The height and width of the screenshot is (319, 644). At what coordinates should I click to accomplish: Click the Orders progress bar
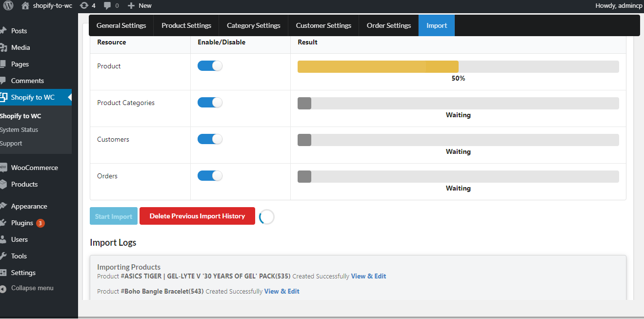click(x=458, y=176)
